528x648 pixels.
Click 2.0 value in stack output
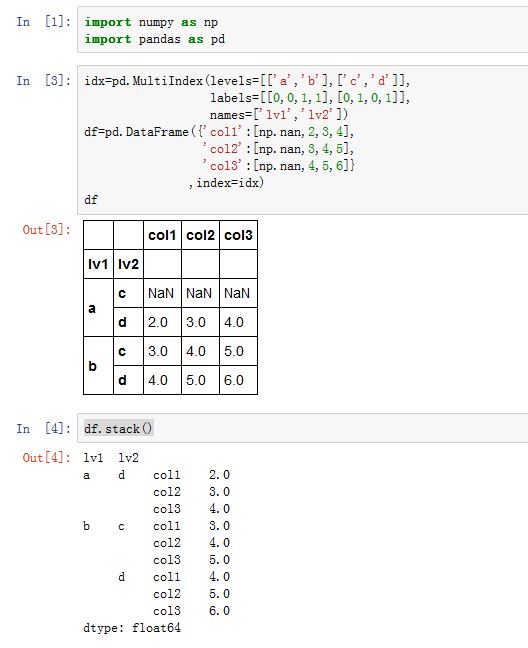(219, 475)
